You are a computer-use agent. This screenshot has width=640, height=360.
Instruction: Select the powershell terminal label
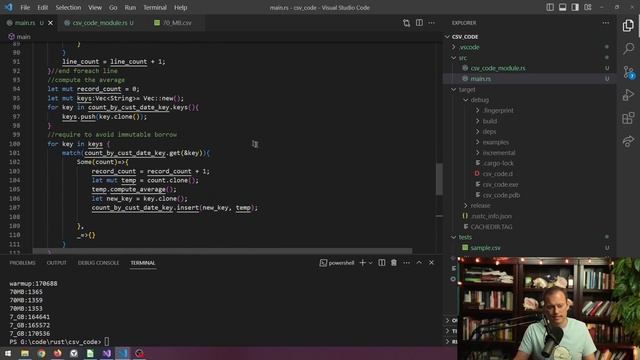coord(337,263)
